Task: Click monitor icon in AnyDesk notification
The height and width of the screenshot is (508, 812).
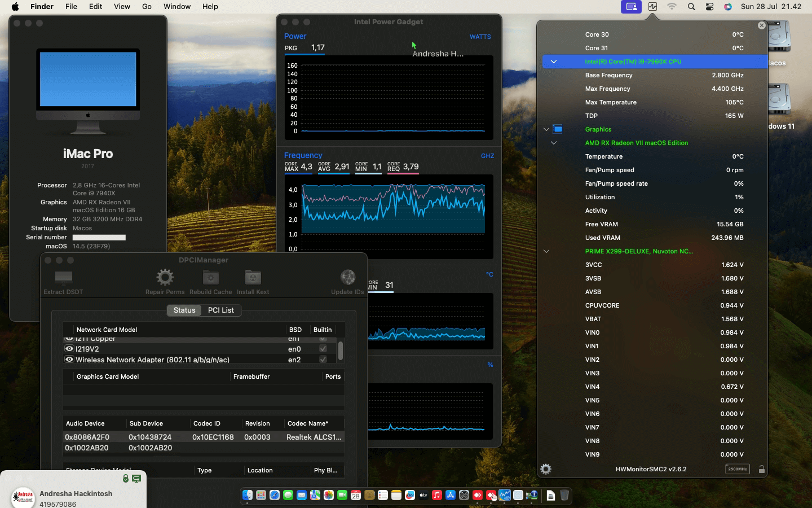Action: [136, 478]
